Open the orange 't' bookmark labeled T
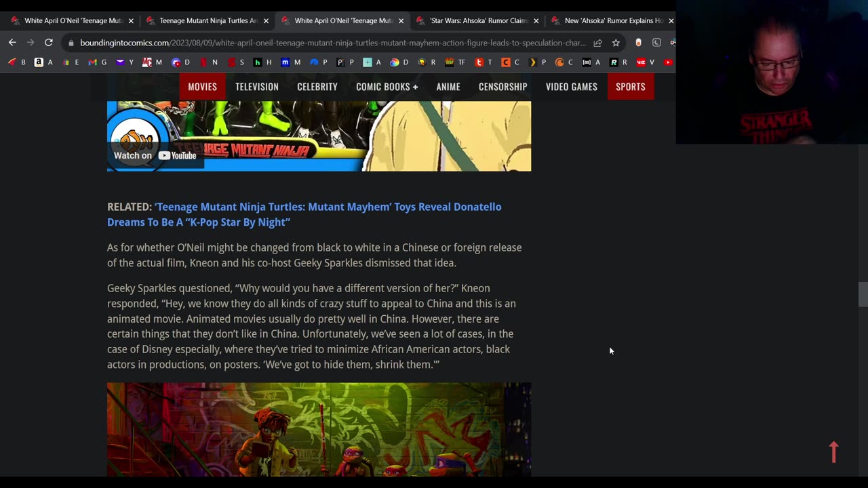 pos(484,62)
